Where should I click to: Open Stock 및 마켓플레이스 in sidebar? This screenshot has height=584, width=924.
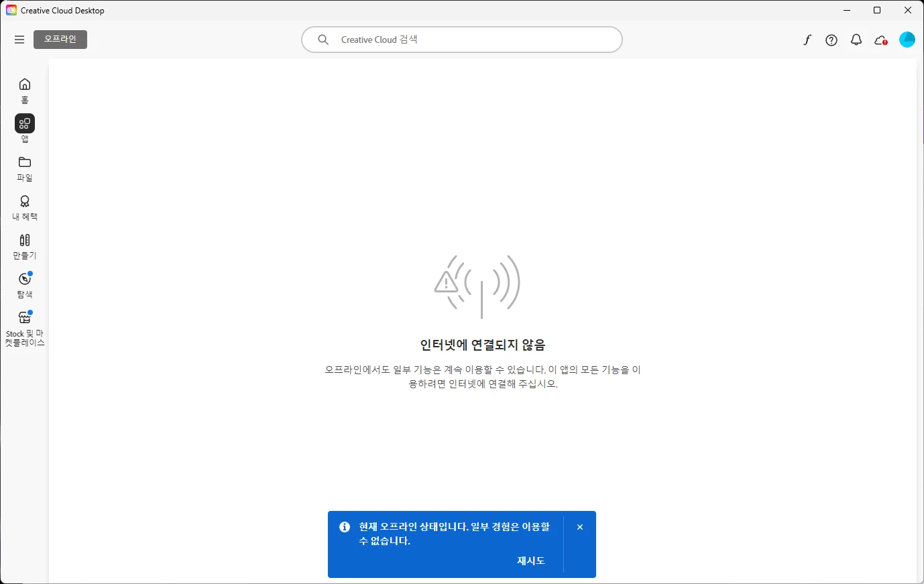click(x=25, y=329)
